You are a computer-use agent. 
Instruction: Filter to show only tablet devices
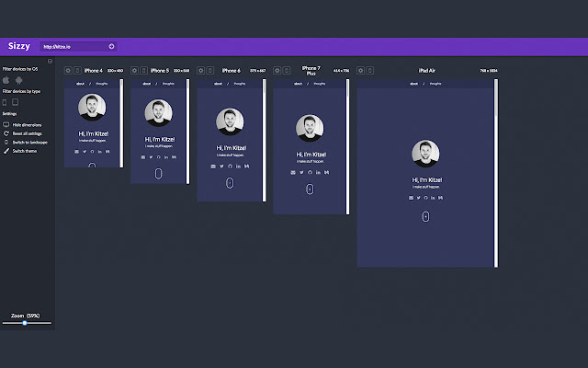click(x=15, y=102)
